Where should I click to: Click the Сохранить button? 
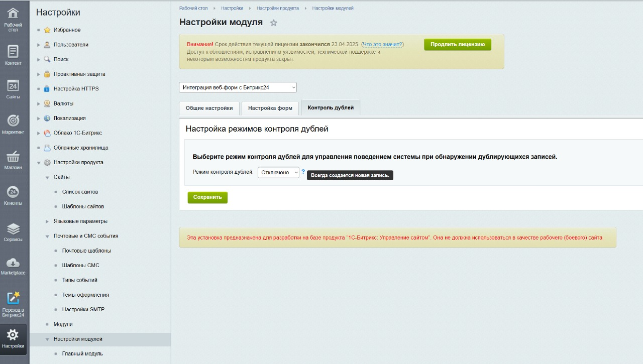[207, 197]
